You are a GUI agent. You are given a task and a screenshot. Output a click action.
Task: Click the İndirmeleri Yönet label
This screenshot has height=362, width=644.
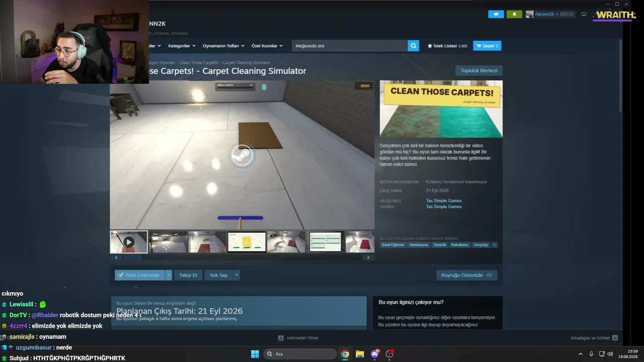pos(302,338)
